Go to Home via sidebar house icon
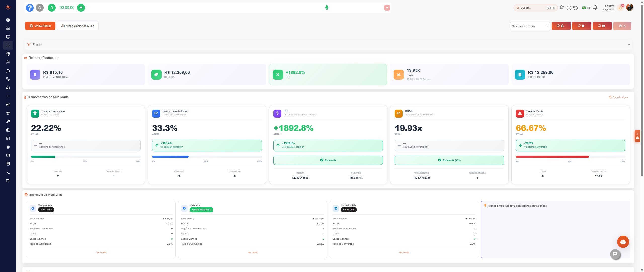This screenshot has height=272, width=644. pos(8,28)
